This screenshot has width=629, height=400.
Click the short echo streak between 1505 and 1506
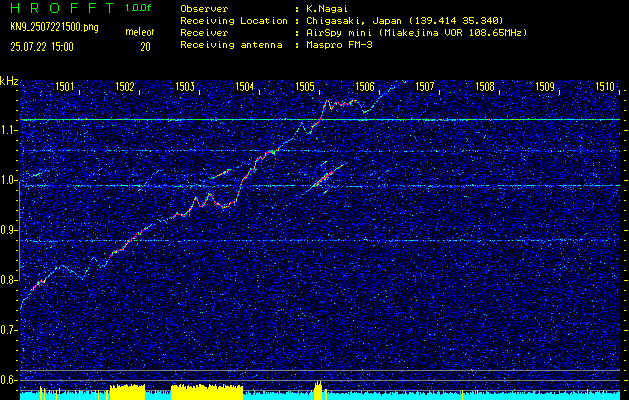pos(324,178)
